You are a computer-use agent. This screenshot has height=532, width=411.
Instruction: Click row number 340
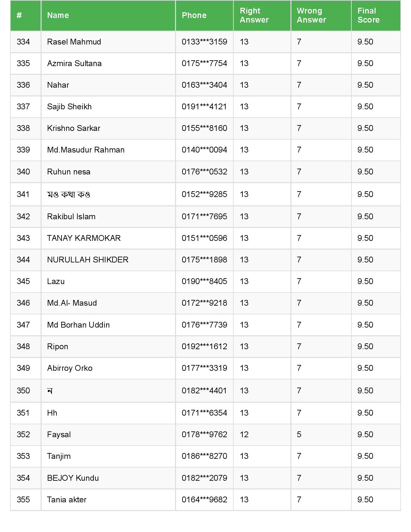tap(23, 172)
